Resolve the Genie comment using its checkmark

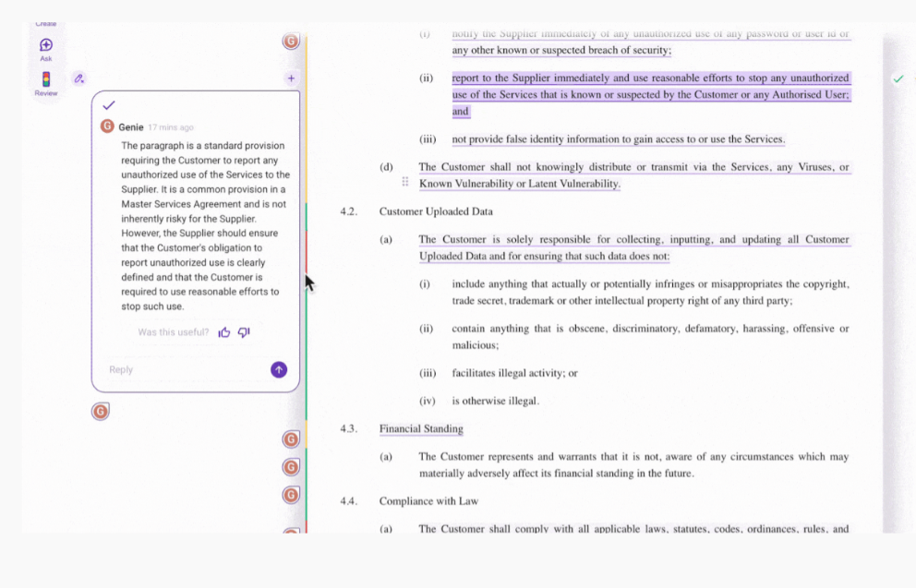109,105
